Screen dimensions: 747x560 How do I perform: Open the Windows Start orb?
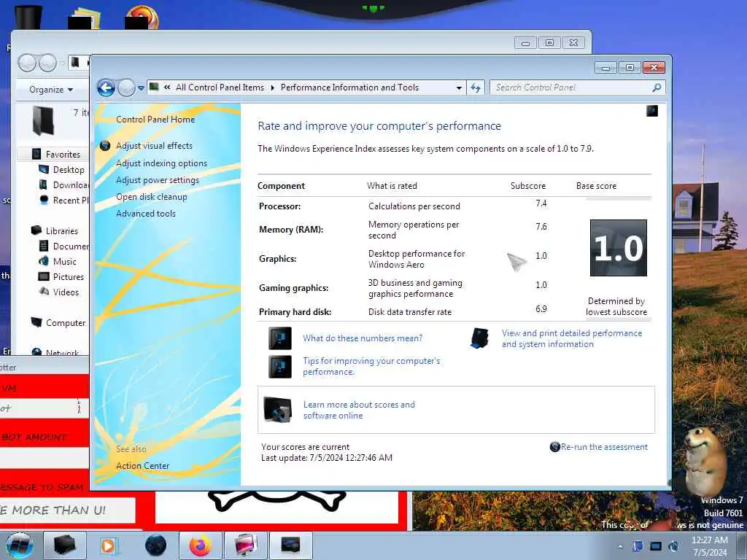click(20, 545)
